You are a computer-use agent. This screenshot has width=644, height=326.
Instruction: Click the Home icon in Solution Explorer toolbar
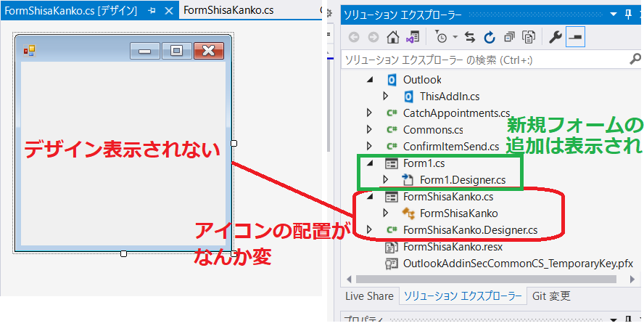392,37
